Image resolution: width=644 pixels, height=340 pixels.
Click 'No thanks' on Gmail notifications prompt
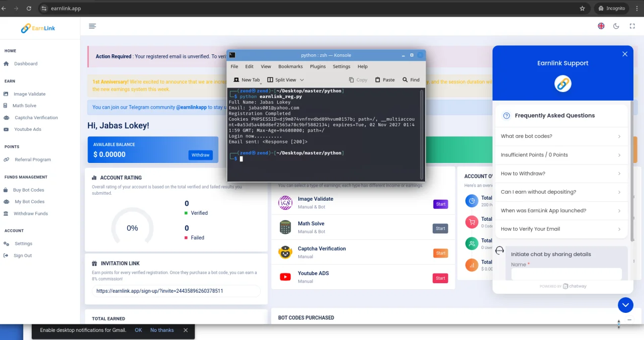click(162, 330)
